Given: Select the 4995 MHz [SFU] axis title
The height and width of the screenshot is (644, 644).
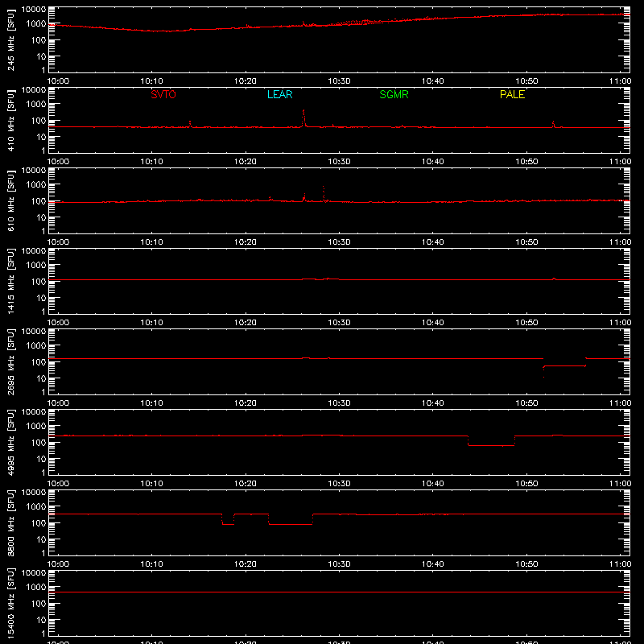Looking at the screenshot, I should tap(10, 442).
